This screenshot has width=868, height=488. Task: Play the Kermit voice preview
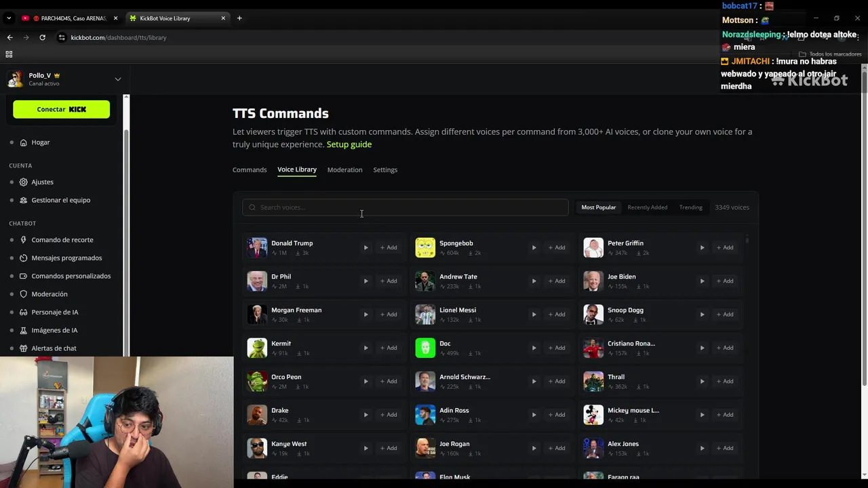coord(366,348)
